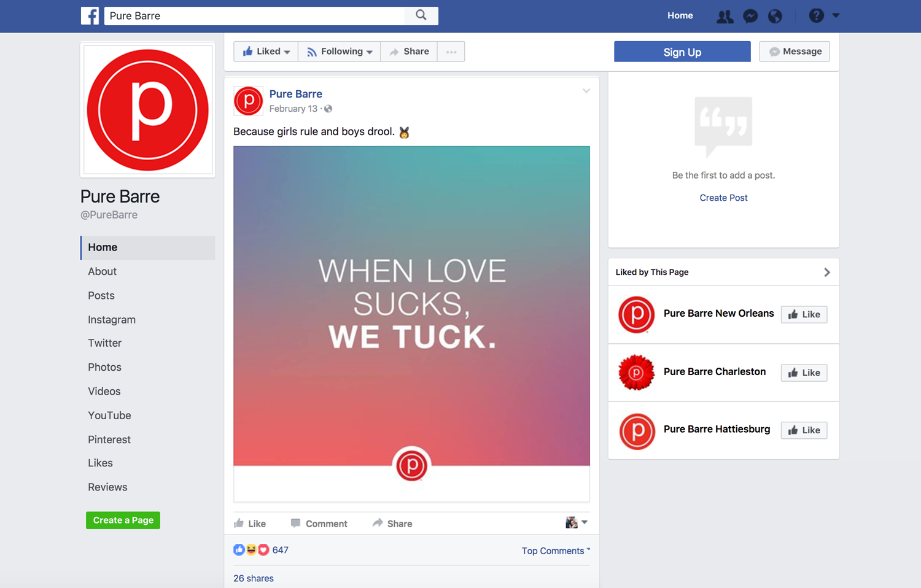Image resolution: width=921 pixels, height=588 pixels.
Task: Click Comment on the post
Action: tap(319, 524)
